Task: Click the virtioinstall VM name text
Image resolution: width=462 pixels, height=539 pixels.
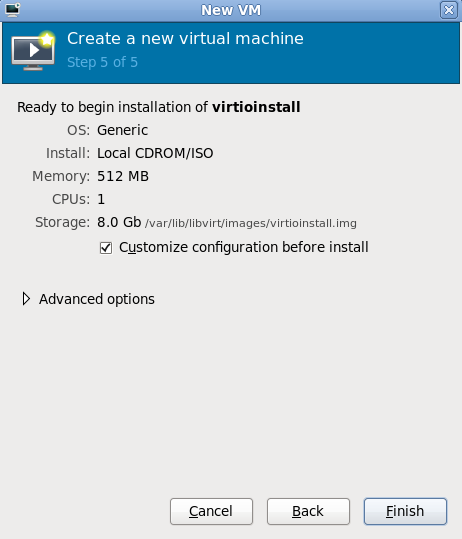Action: [x=256, y=107]
